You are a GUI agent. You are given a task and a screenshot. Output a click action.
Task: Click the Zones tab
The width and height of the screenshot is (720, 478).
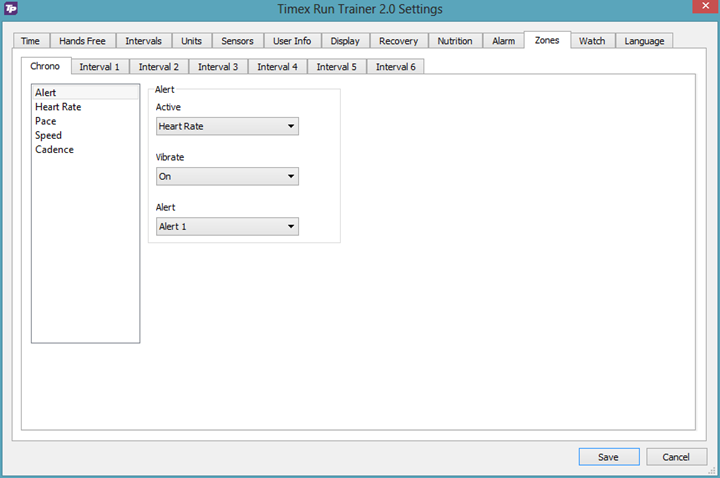click(x=547, y=40)
